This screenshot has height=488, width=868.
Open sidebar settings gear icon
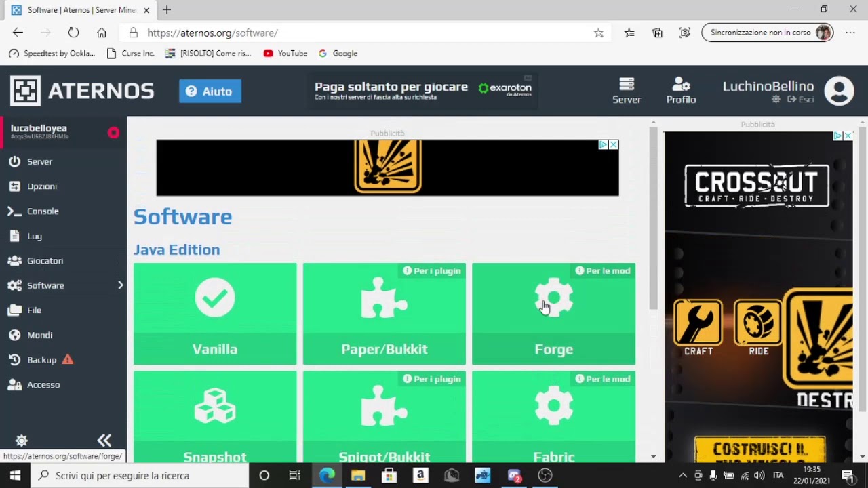coord(22,440)
